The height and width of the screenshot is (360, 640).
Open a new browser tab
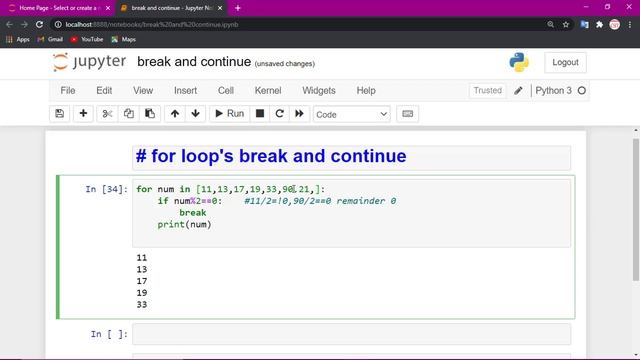(x=238, y=8)
